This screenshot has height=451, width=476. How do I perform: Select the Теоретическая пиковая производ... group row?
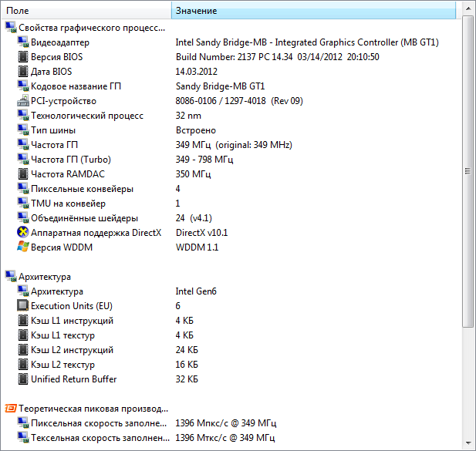(93, 409)
